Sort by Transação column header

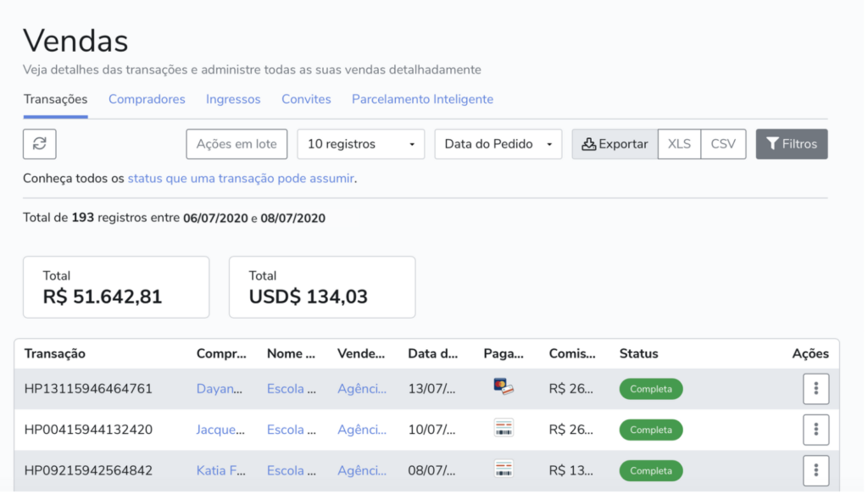tap(54, 353)
